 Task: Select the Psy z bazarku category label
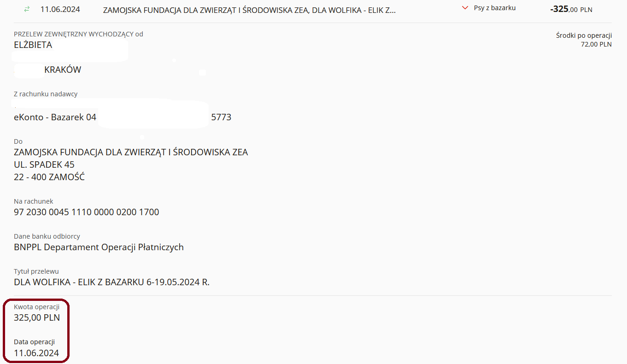point(494,8)
